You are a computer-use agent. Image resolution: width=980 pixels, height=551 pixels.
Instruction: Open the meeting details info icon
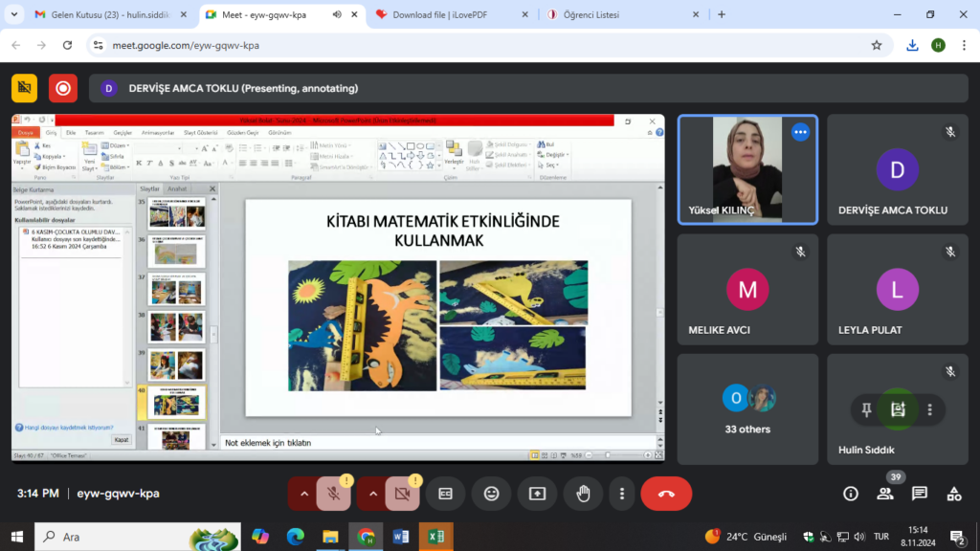(x=851, y=494)
